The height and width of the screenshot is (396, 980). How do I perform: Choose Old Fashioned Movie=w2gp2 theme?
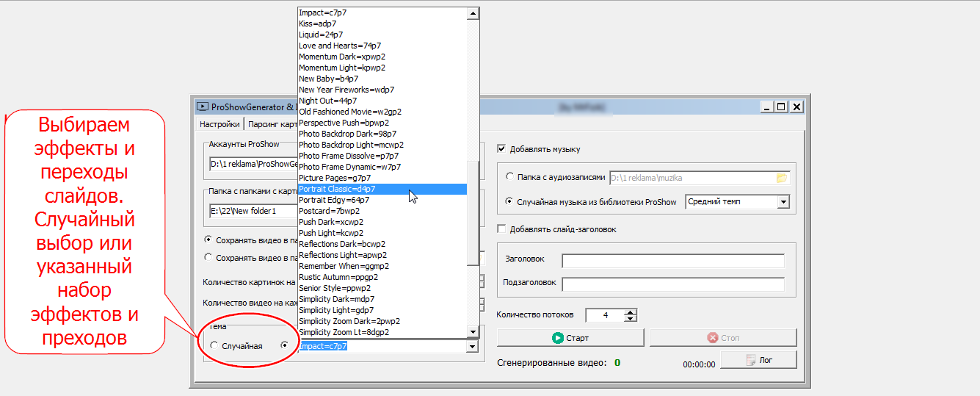click(382, 112)
